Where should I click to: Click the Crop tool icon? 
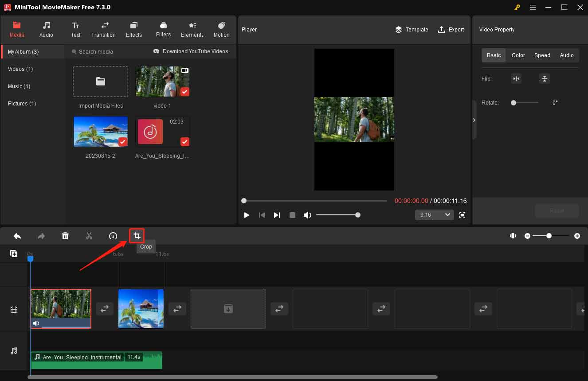[137, 236]
